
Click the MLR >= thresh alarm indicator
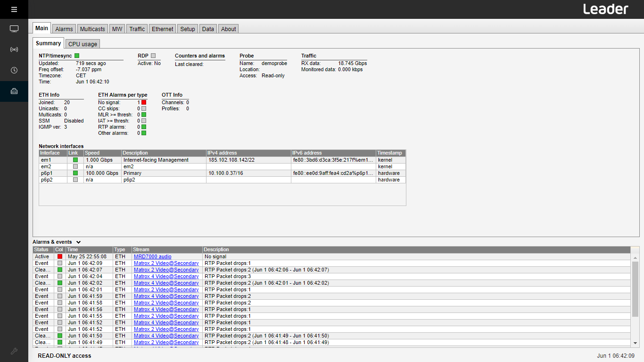(144, 115)
